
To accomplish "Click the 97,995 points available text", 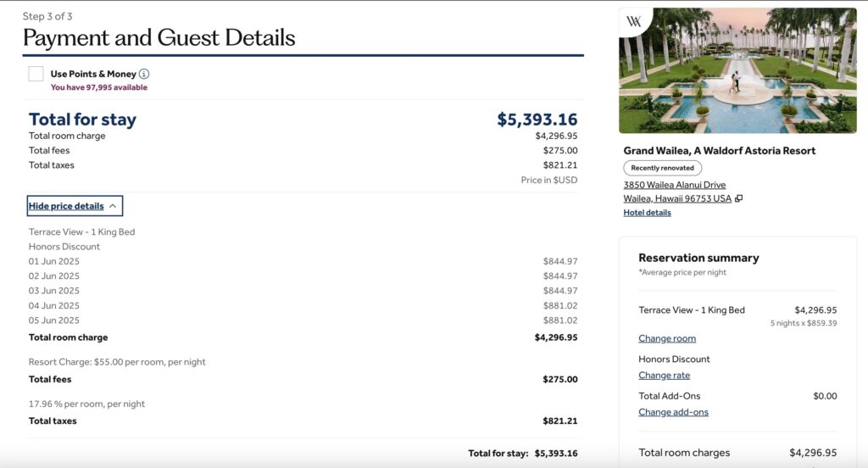I will click(98, 87).
